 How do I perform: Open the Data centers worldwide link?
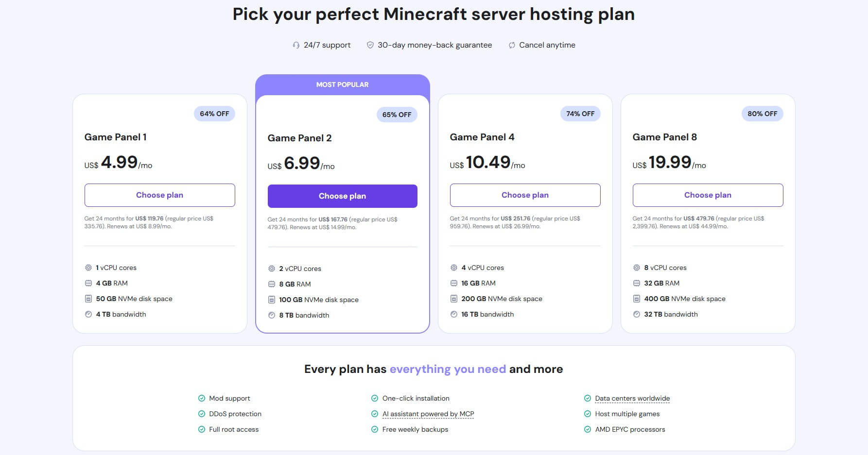click(x=632, y=398)
